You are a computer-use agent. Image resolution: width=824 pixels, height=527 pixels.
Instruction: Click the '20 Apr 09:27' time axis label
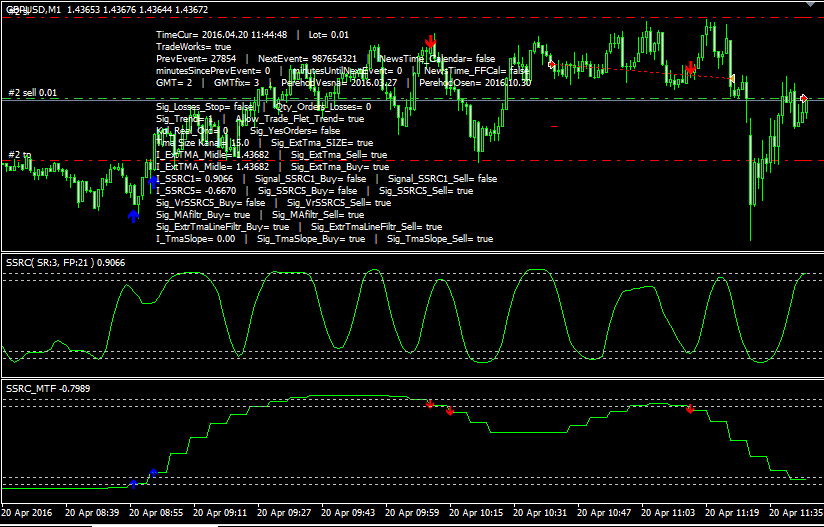point(285,512)
